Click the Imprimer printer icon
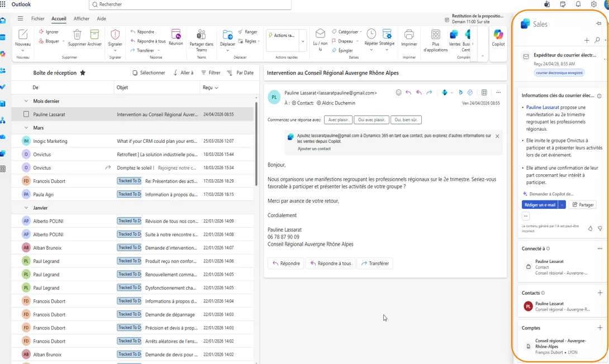 point(409,35)
